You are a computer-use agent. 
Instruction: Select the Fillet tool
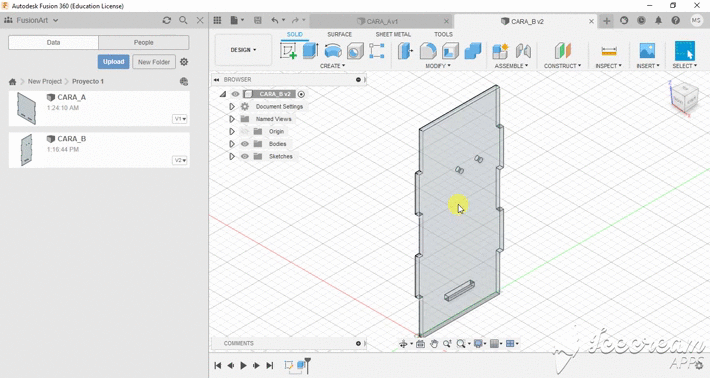click(x=428, y=51)
